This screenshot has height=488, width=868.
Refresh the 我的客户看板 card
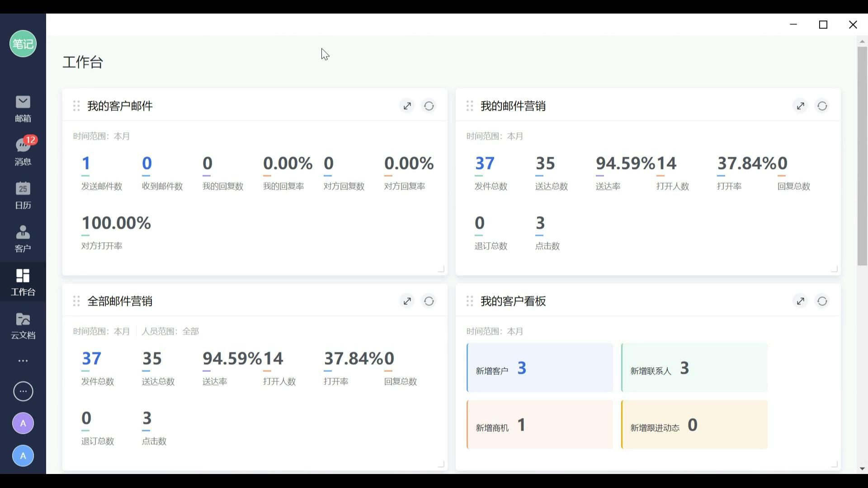click(822, 301)
